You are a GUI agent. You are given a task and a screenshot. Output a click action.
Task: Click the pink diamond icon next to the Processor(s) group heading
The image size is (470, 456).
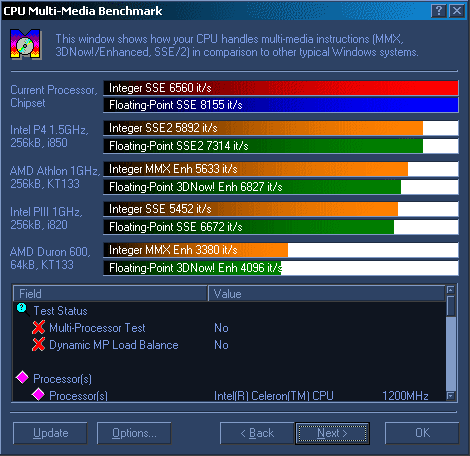point(22,378)
